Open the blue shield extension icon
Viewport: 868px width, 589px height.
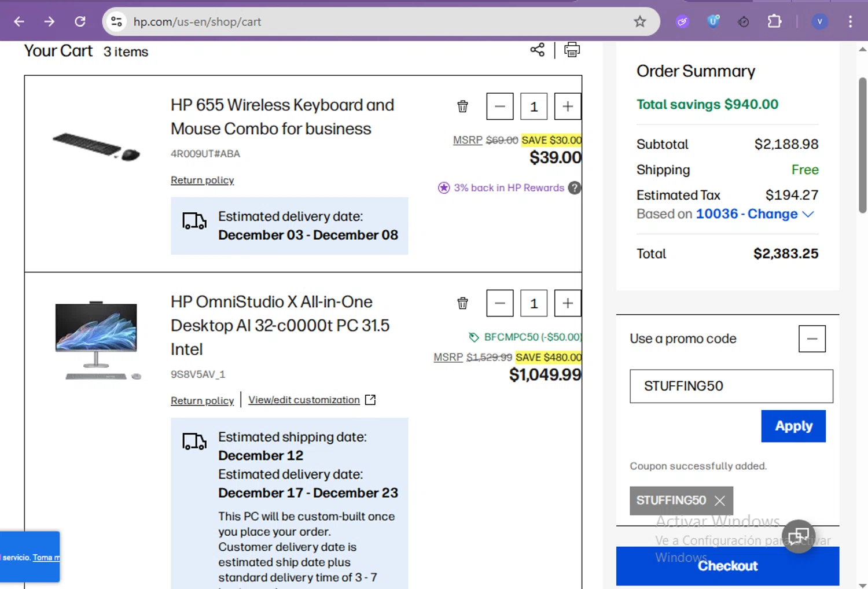tap(713, 21)
